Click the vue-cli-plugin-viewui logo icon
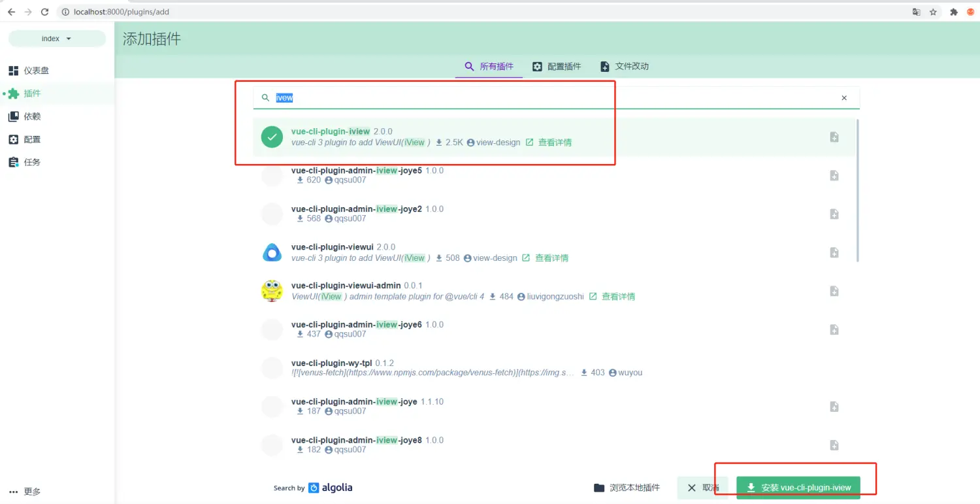Image resolution: width=980 pixels, height=504 pixels. (x=272, y=252)
